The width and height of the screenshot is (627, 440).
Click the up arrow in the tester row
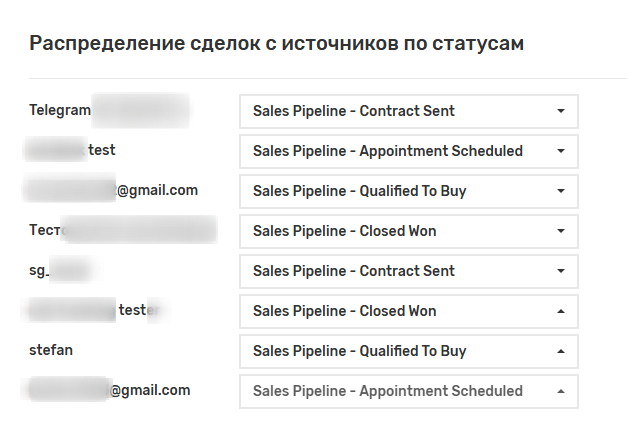click(560, 311)
